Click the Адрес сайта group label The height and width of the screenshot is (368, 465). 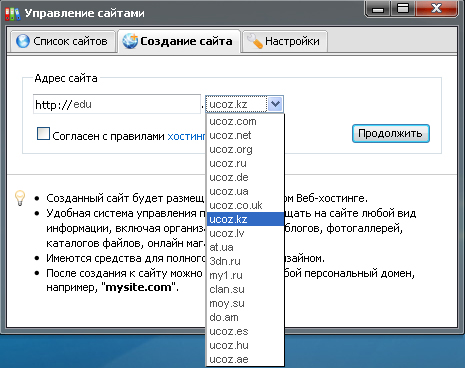tap(66, 78)
